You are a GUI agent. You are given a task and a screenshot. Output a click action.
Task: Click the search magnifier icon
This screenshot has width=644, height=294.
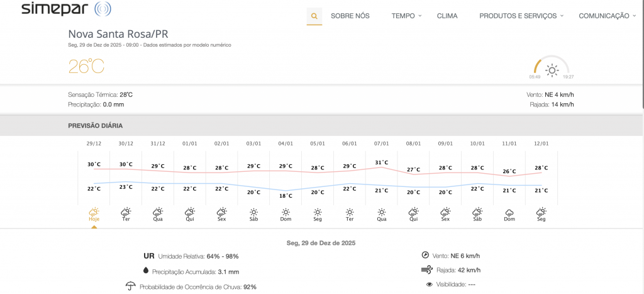coord(314,16)
